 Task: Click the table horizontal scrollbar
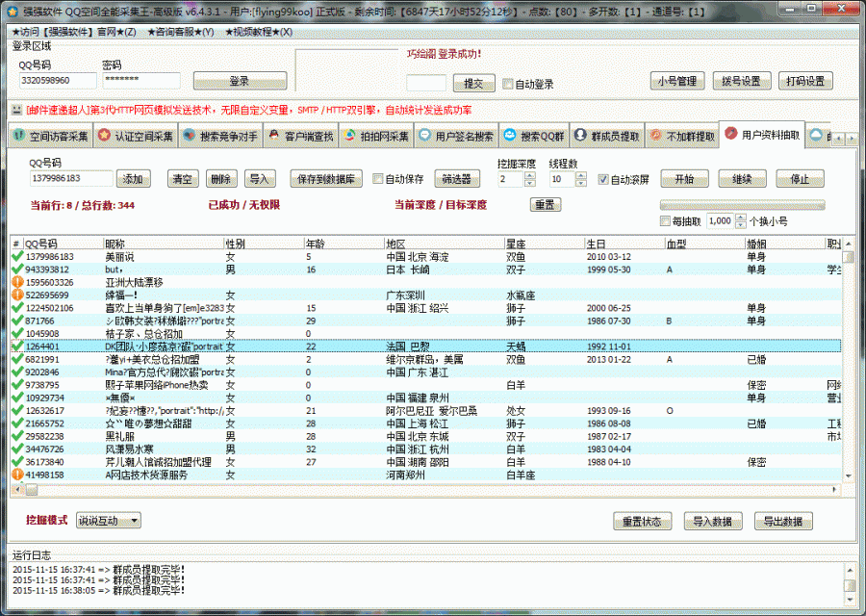pyautogui.click(x=425, y=490)
